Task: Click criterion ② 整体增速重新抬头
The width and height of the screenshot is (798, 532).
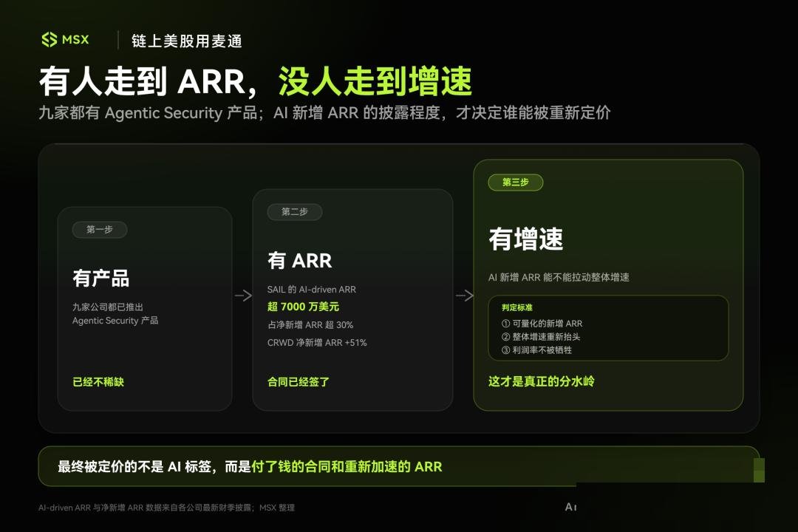Action: [x=541, y=336]
